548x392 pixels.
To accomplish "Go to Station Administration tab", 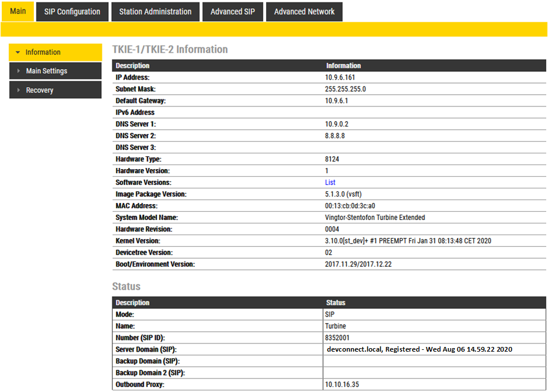I will pyautogui.click(x=155, y=12).
